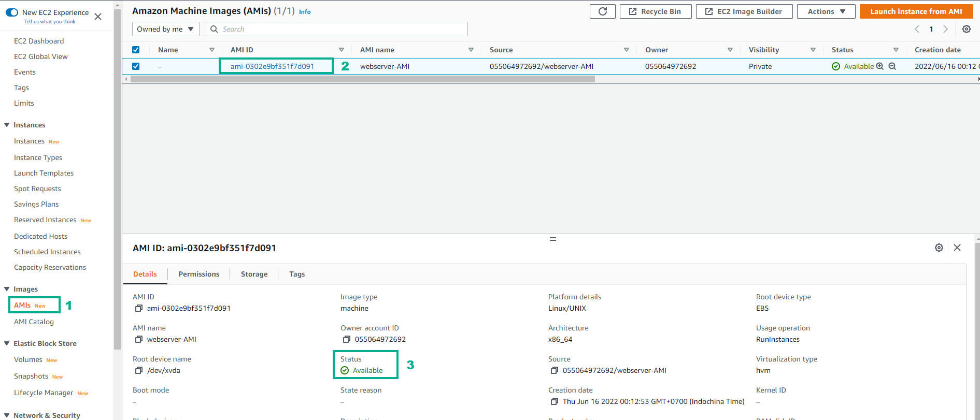980x420 pixels.
Task: Open Dedicated Hosts page
Action: [40, 236]
